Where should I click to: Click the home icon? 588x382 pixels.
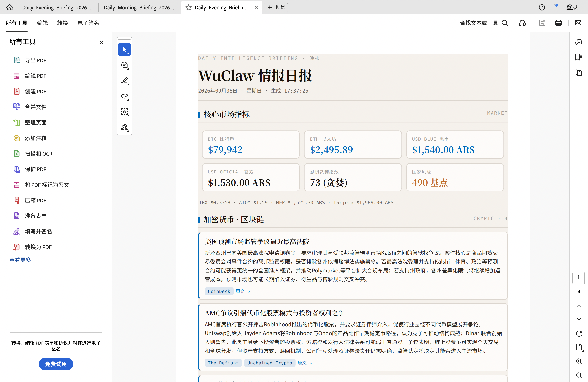tap(10, 7)
